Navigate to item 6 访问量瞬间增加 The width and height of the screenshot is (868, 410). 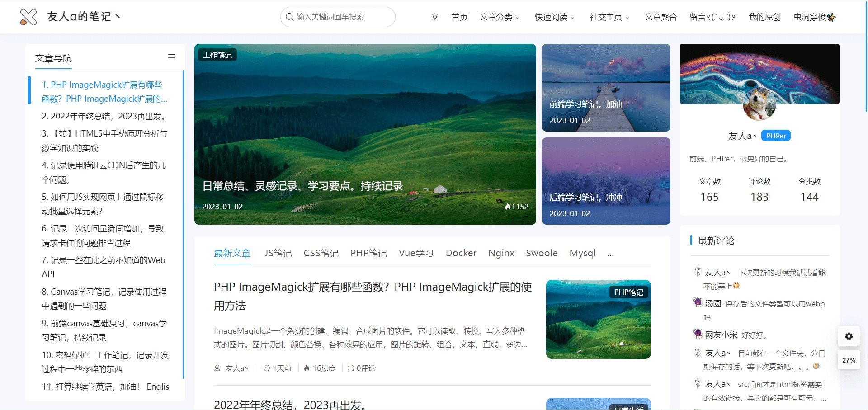(x=103, y=236)
